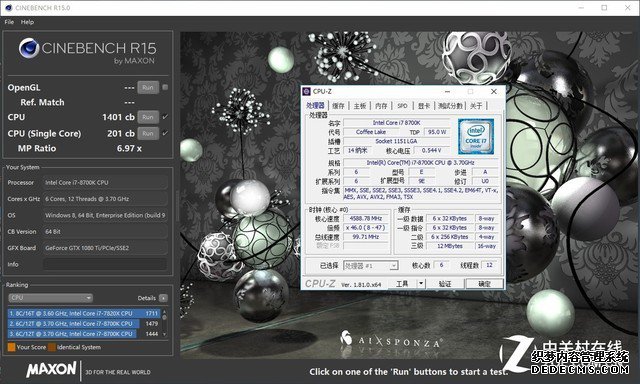Switch to CPU-Z 主板 tab
Screen dimensions: 640x384
coord(360,106)
